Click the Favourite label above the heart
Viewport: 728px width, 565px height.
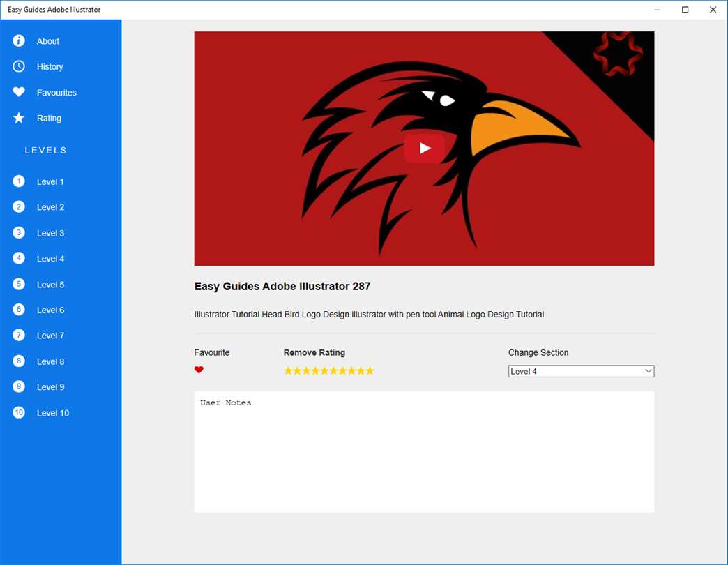212,353
